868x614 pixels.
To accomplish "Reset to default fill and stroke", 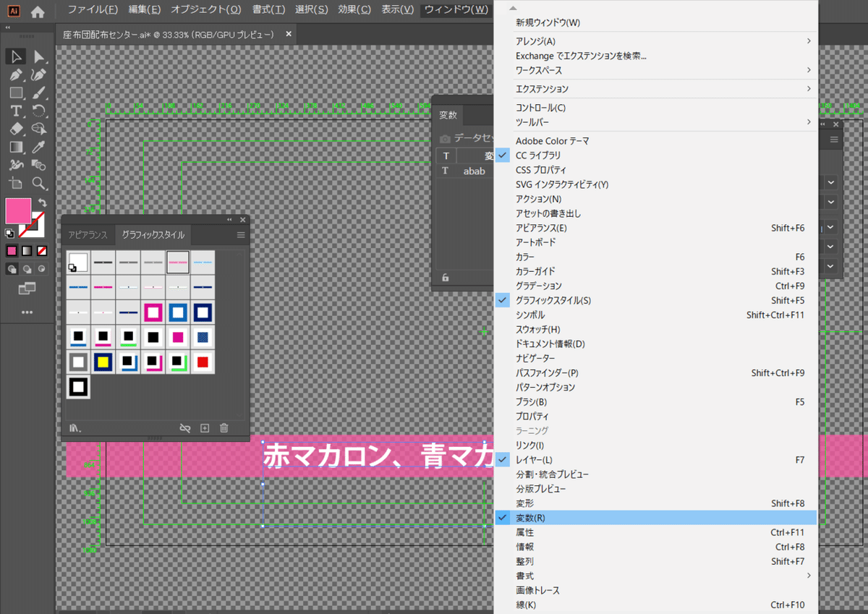I will coord(10,233).
